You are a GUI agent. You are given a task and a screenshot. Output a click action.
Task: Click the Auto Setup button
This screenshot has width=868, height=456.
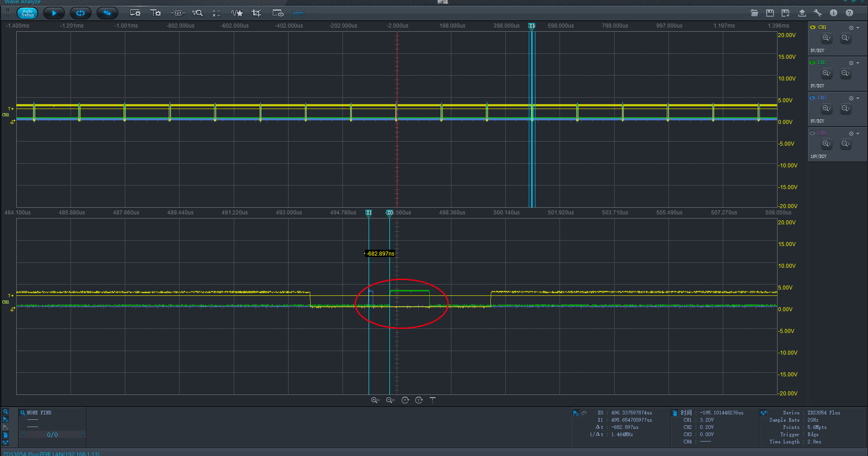(x=27, y=13)
